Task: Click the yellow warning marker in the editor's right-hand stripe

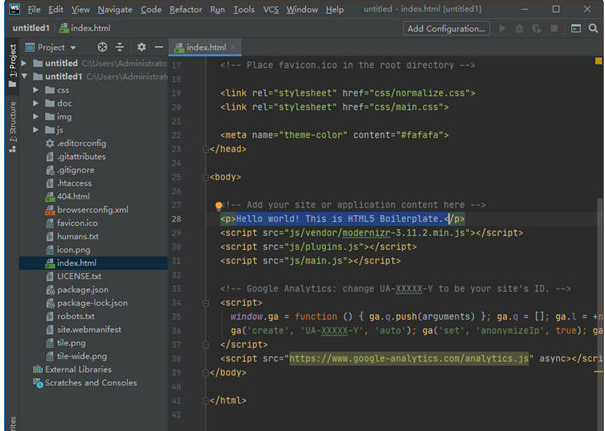Action: coord(598,61)
